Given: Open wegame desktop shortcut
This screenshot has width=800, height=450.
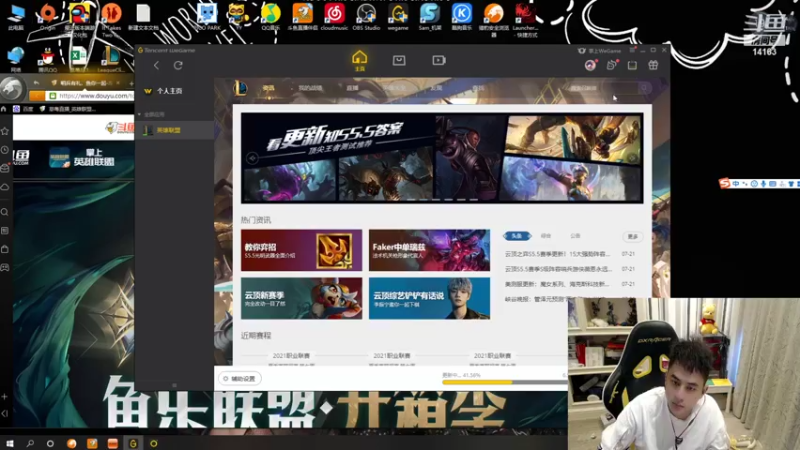Looking at the screenshot, I should point(398,16).
